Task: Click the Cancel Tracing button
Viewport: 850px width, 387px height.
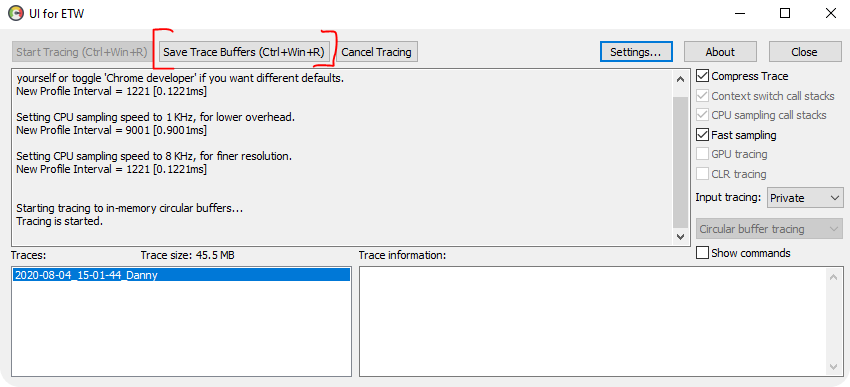Action: coord(376,52)
